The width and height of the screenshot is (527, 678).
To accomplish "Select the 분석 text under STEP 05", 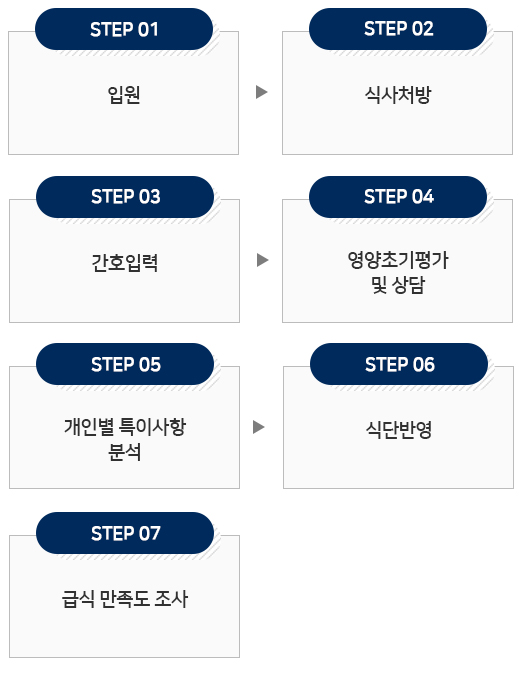I will [125, 452].
